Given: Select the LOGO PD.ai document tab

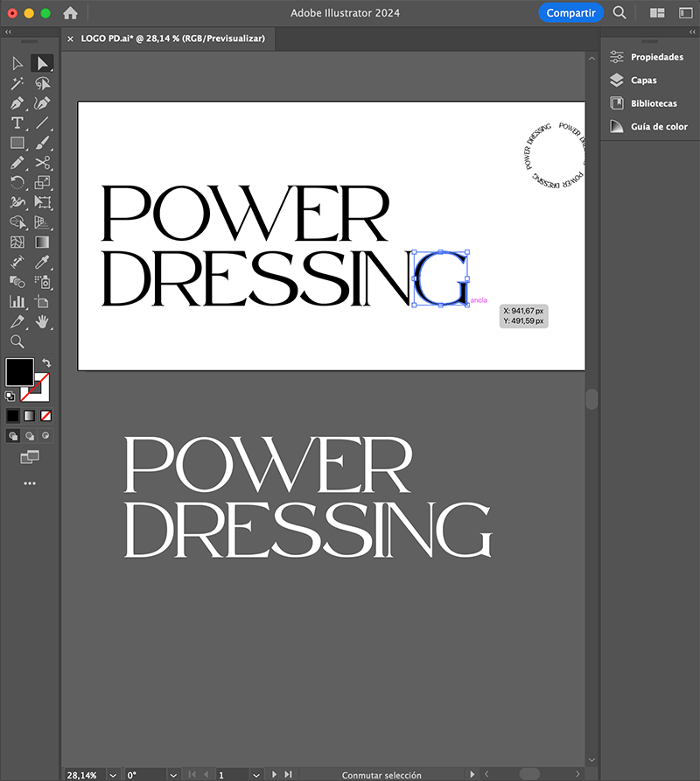Looking at the screenshot, I should (172, 39).
